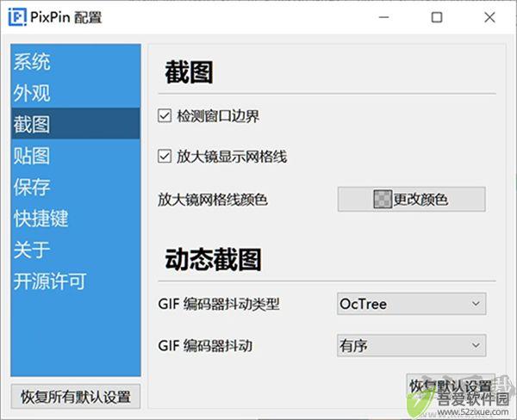Click the 恢复默认设置 button
Viewport: 517px width, 420px height.
(451, 386)
